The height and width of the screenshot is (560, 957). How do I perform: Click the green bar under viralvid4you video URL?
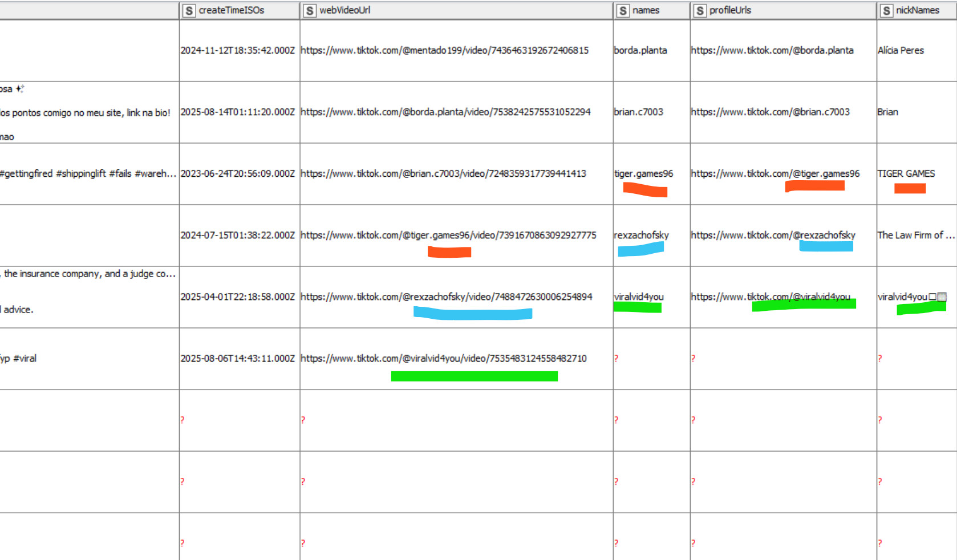click(474, 376)
